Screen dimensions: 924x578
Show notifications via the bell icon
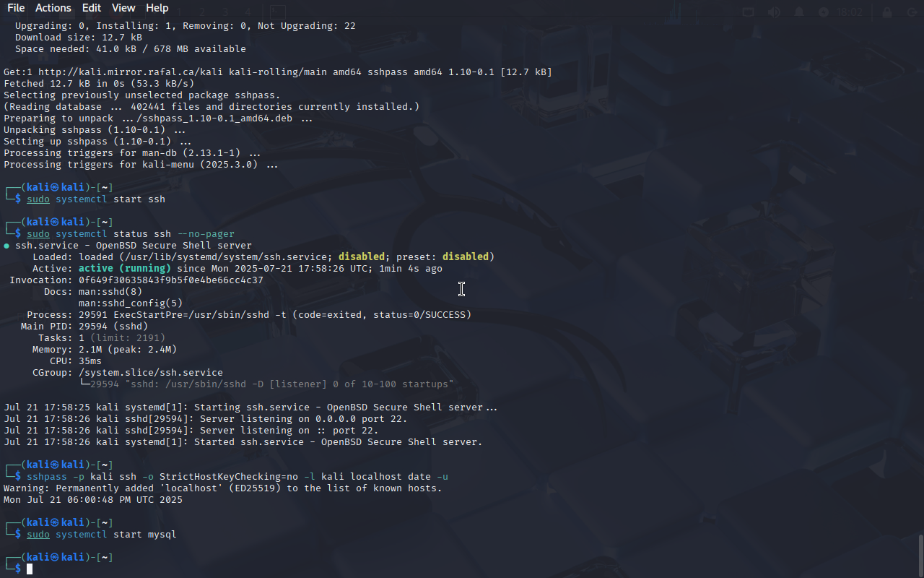[x=799, y=12]
